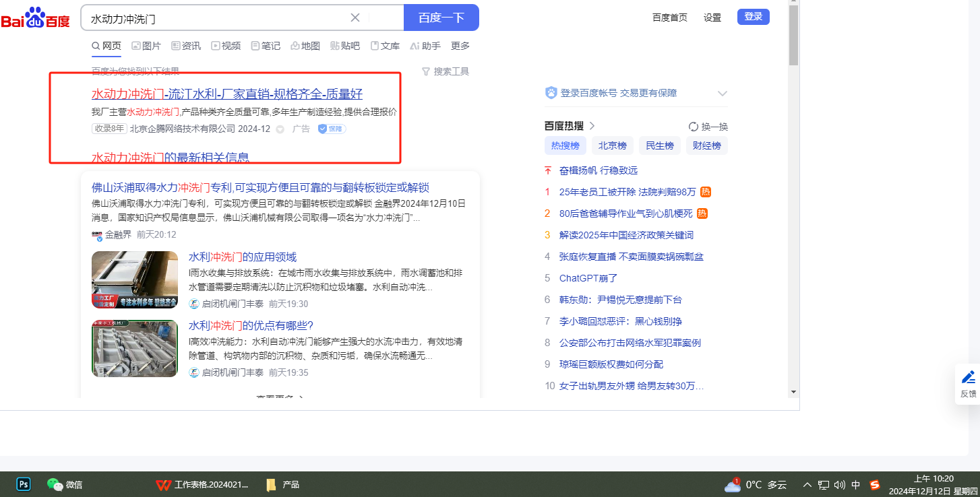Expand the 百度热搜 arrow

592,126
